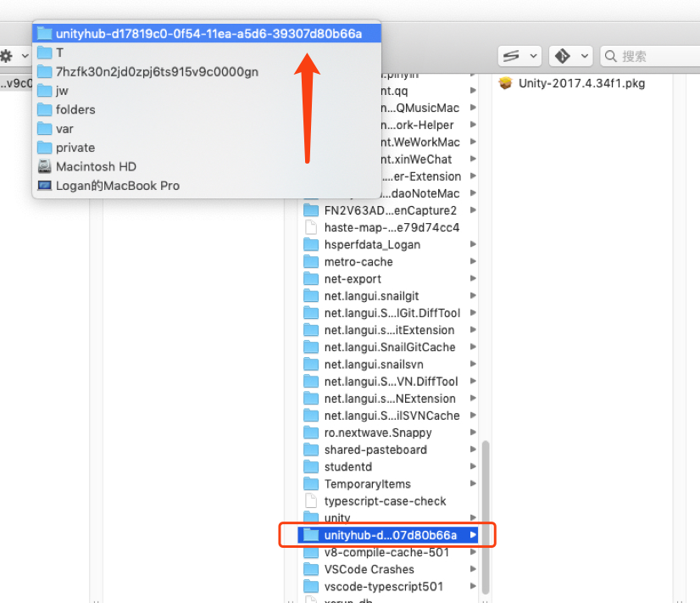
Task: Click the haste-map document file icon
Action: click(311, 227)
